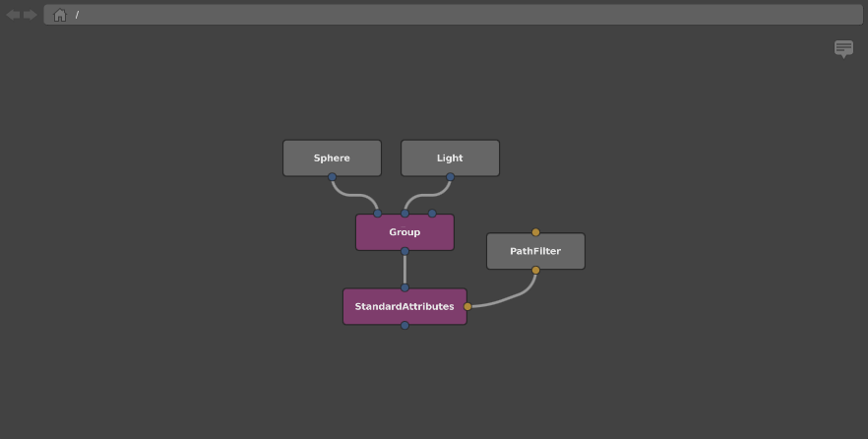
Task: Select the StandardAttributes node
Action: point(404,307)
